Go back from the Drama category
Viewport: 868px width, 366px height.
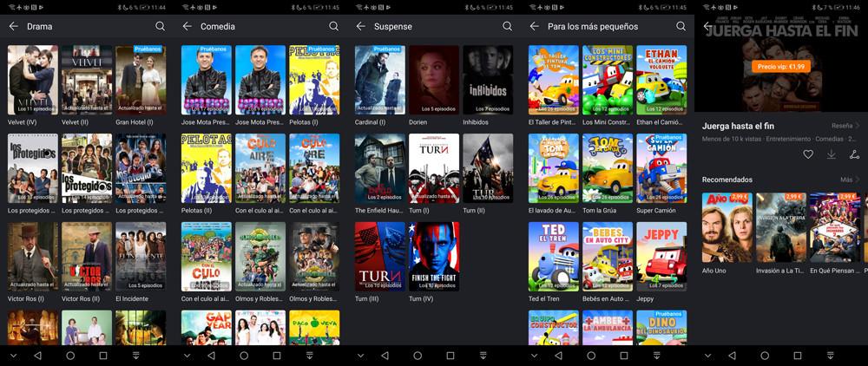13,27
